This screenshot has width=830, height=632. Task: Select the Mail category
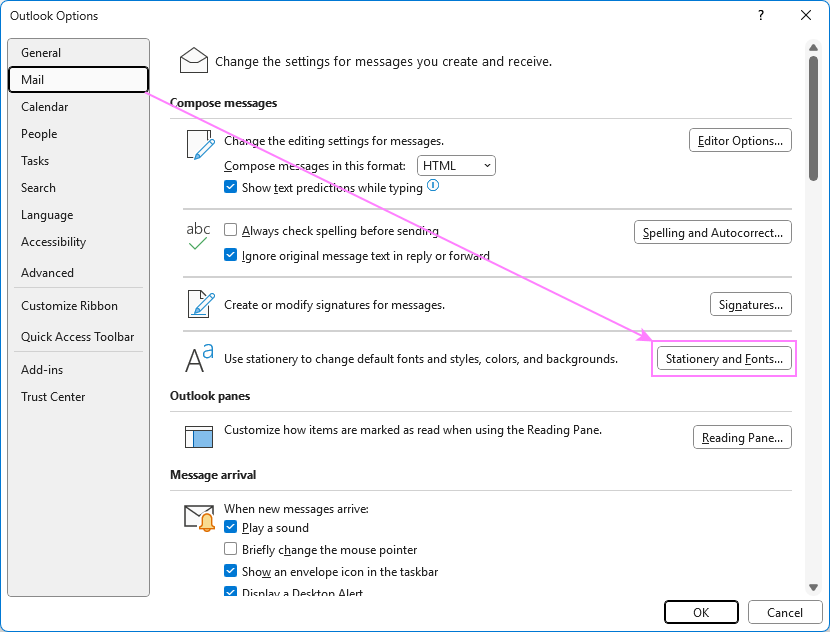pyautogui.click(x=78, y=79)
